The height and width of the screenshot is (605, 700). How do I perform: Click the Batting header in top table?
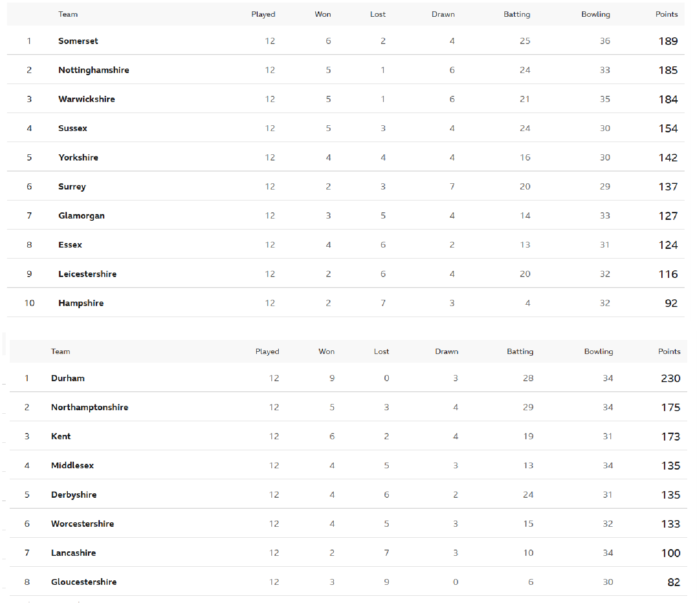(517, 14)
